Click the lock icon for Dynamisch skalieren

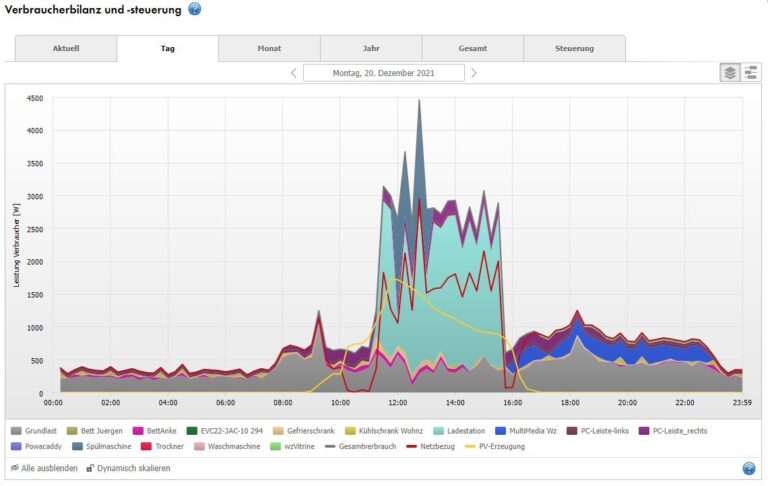click(91, 468)
